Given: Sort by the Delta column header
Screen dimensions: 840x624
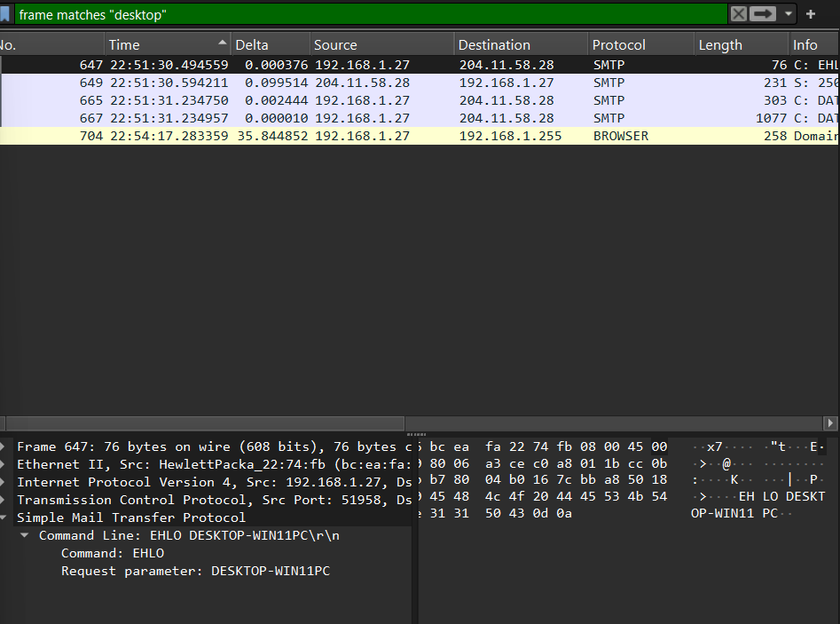Looking at the screenshot, I should tap(271, 45).
